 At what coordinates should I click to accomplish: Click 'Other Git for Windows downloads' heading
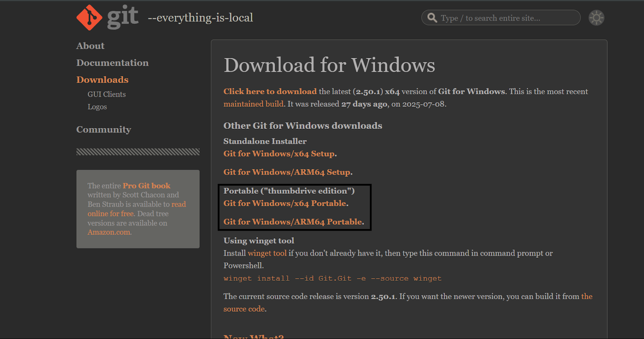coord(303,126)
